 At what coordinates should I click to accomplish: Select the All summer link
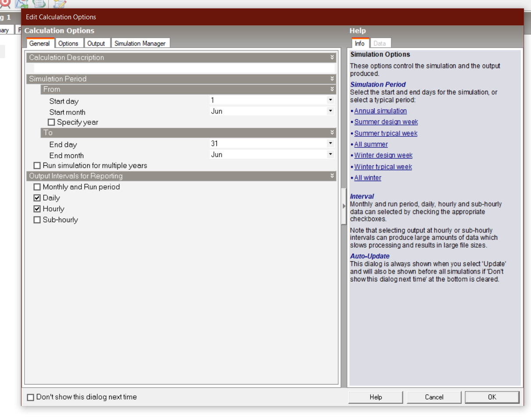click(371, 144)
